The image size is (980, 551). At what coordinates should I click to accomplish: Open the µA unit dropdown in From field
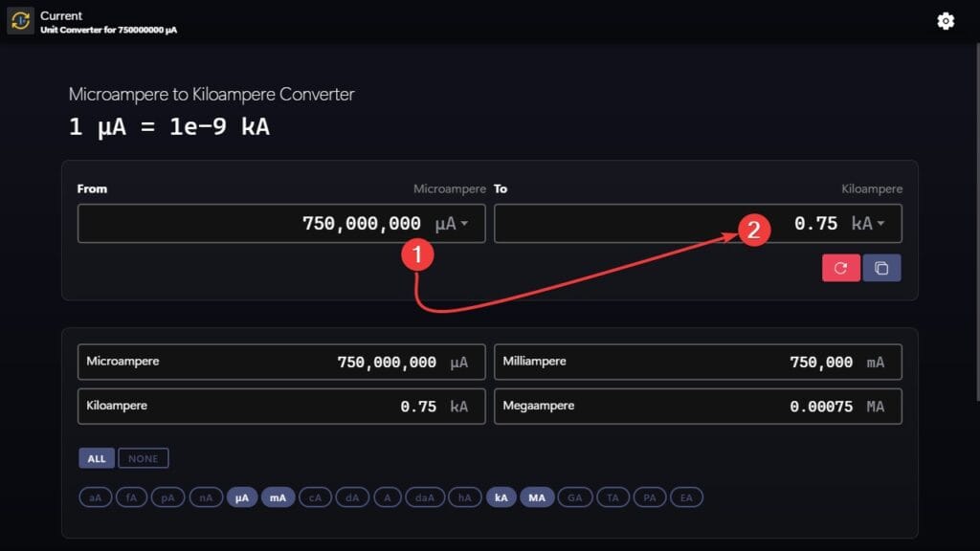pos(452,223)
